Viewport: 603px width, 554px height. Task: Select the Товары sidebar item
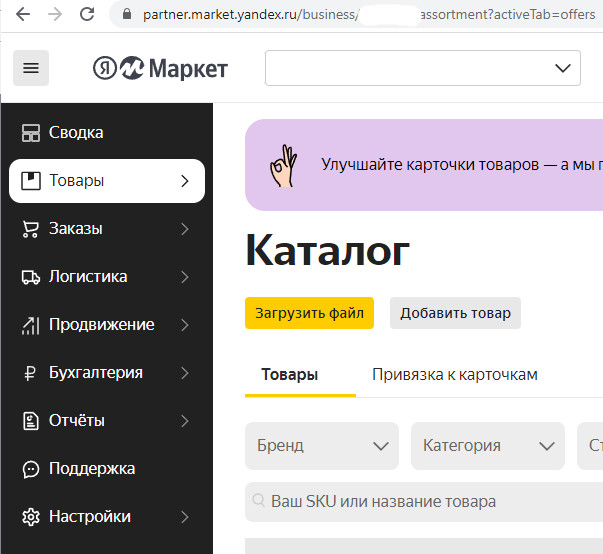click(107, 181)
